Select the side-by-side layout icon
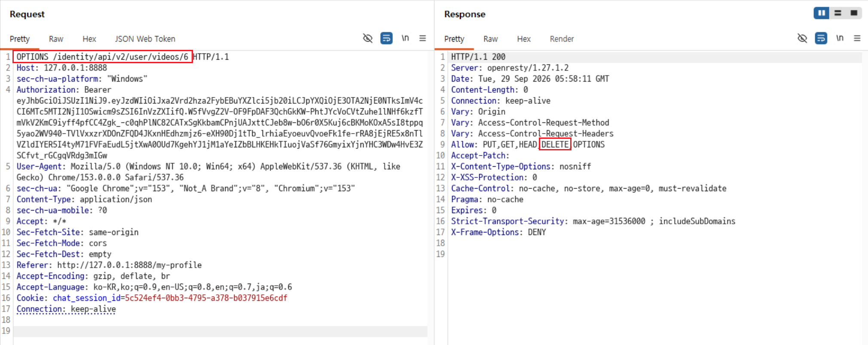This screenshot has height=345, width=868. click(x=821, y=13)
